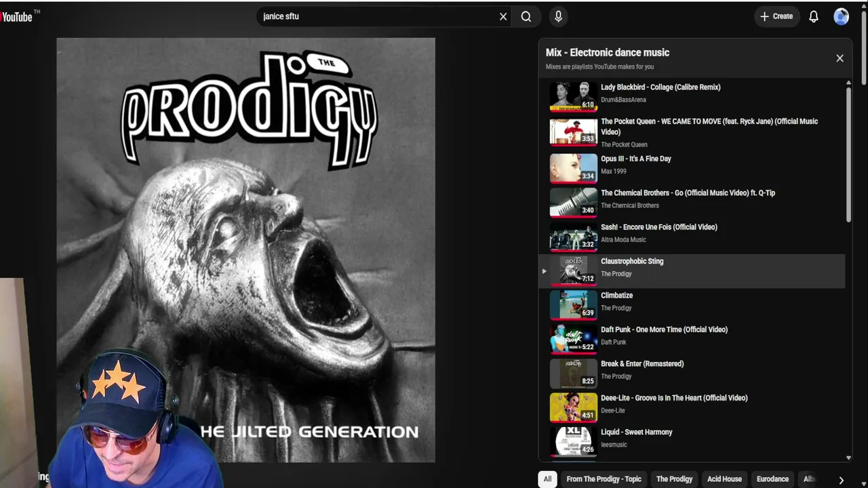The image size is (868, 488).
Task: Play Lady Blackbird - Collage thumbnail
Action: click(x=573, y=96)
